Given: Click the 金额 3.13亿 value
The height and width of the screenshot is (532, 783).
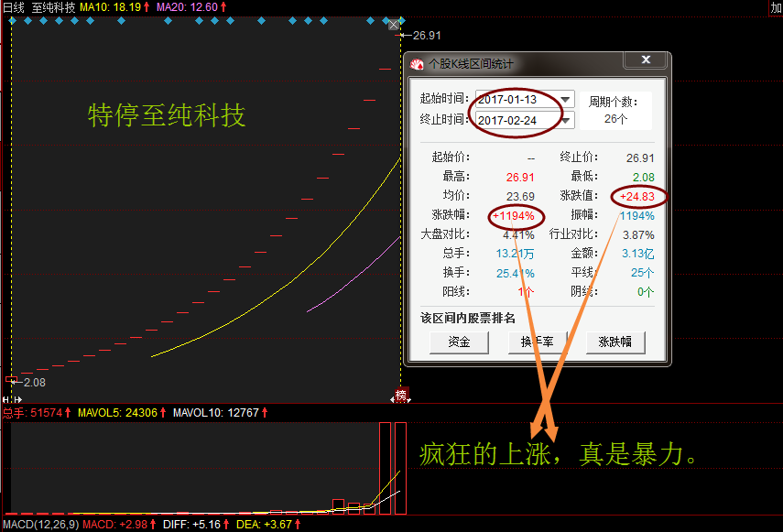Looking at the screenshot, I should coord(637,254).
